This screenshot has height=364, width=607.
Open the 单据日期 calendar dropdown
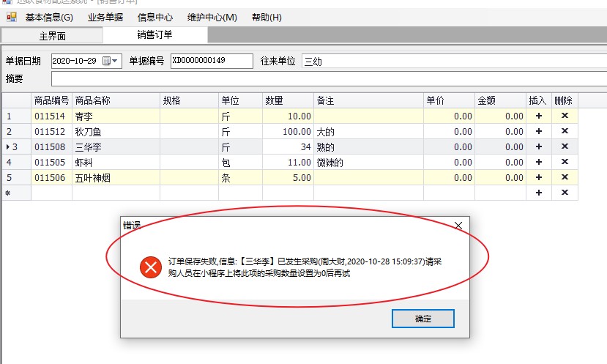coord(111,61)
